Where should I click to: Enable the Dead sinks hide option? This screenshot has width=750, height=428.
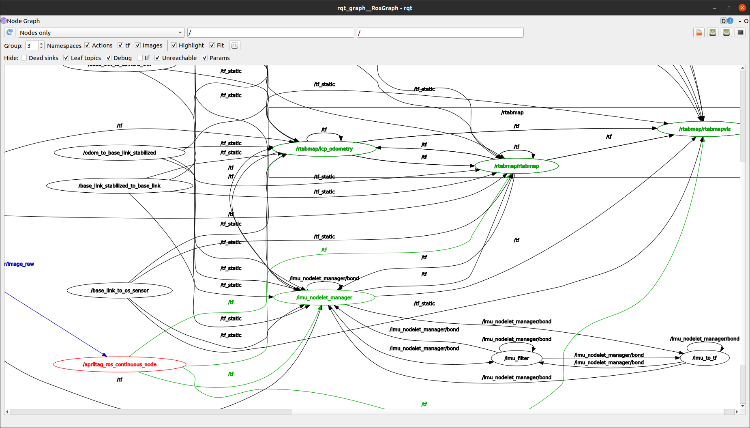tap(25, 58)
